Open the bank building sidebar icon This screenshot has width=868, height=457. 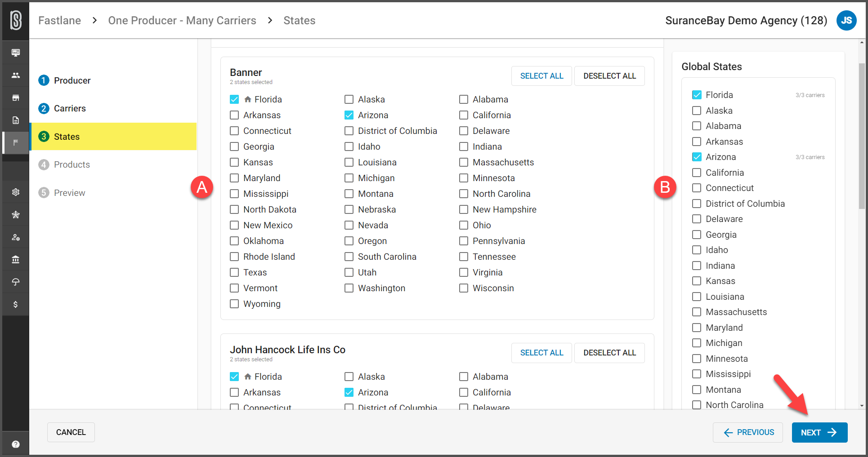16,259
